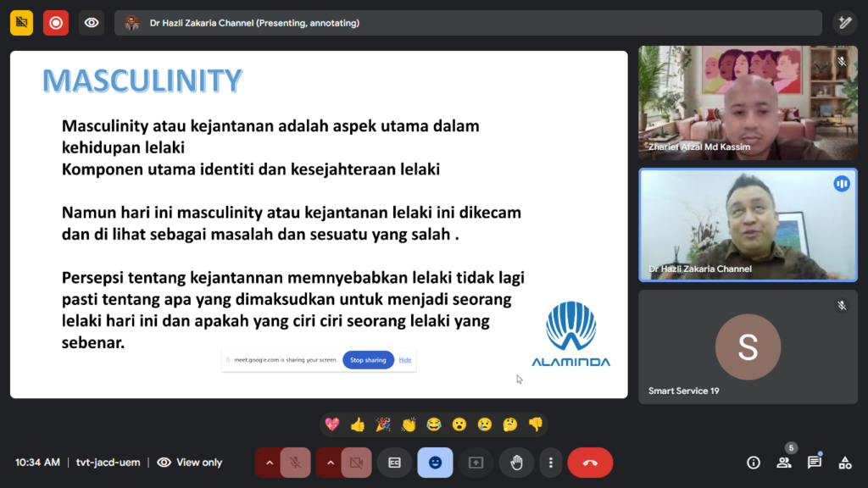Select Zharief Afzal Md Kassim video tile
The height and width of the screenshot is (488, 868).
748,103
